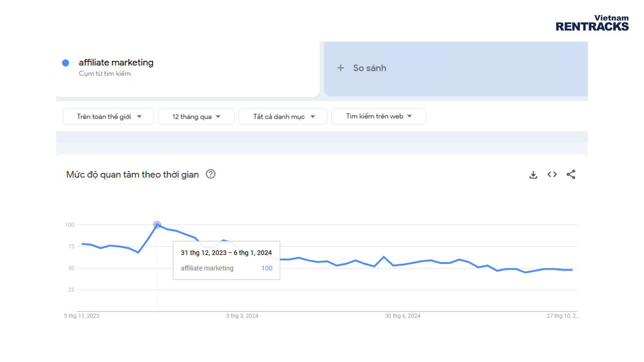Click the share icon in chart header
This screenshot has width=644, height=362.
(571, 174)
